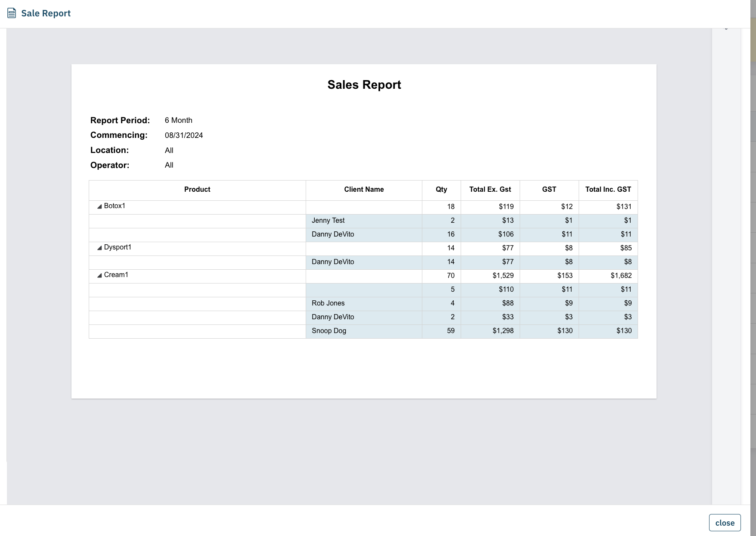Click the Sales Report heading
The height and width of the screenshot is (536, 756).
click(x=364, y=85)
